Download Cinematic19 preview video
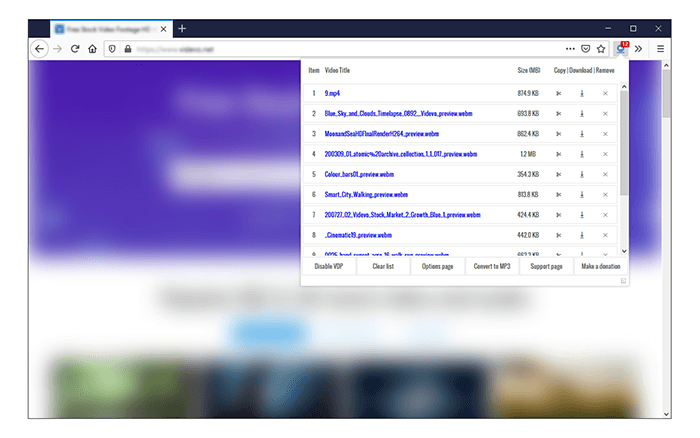The image size is (700, 438). pyautogui.click(x=582, y=235)
